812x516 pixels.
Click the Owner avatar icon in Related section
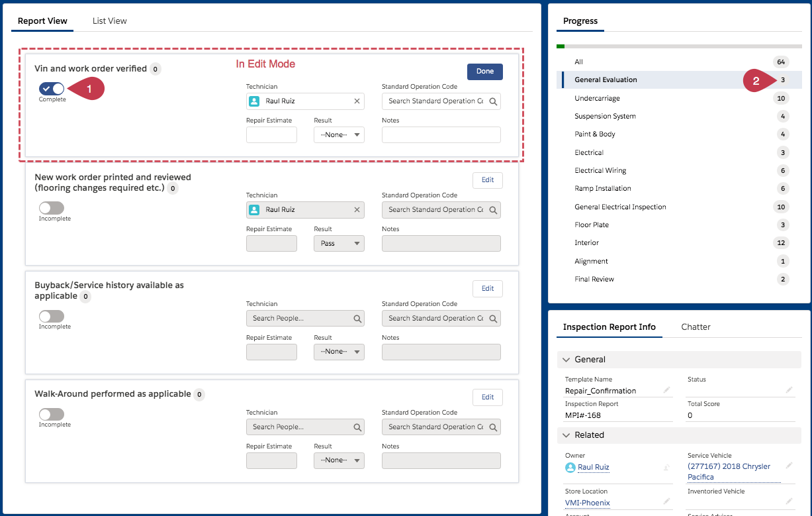click(570, 468)
